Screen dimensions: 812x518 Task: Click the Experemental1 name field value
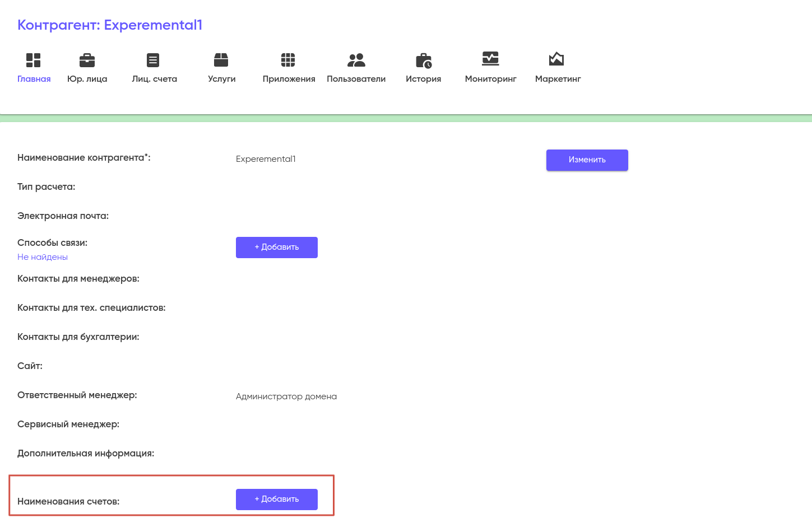pyautogui.click(x=266, y=159)
